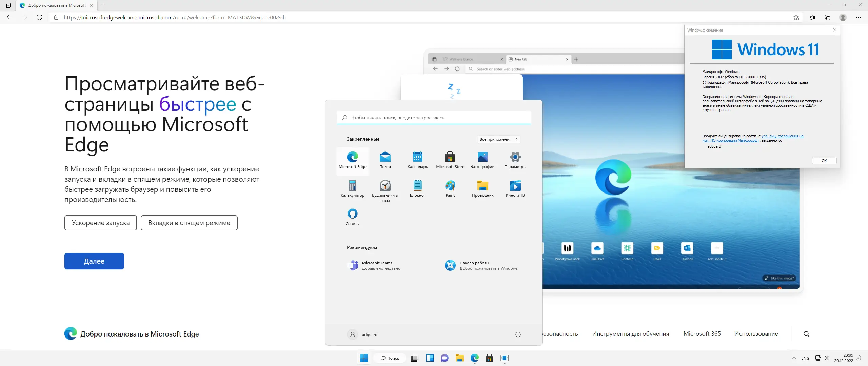Open File Explorer on the taskbar
Viewport: 868px width, 366px height.
point(459,358)
